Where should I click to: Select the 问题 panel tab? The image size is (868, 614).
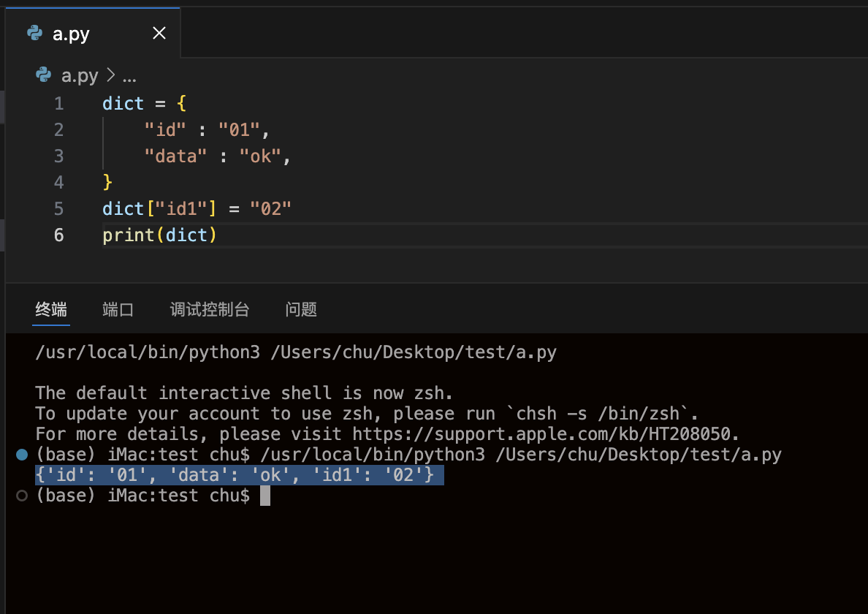[301, 309]
